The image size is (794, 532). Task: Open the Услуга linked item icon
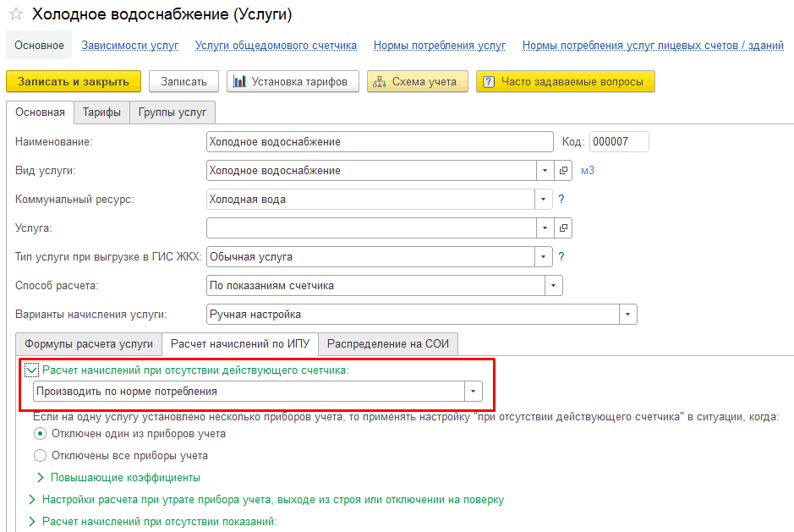pyautogui.click(x=564, y=228)
